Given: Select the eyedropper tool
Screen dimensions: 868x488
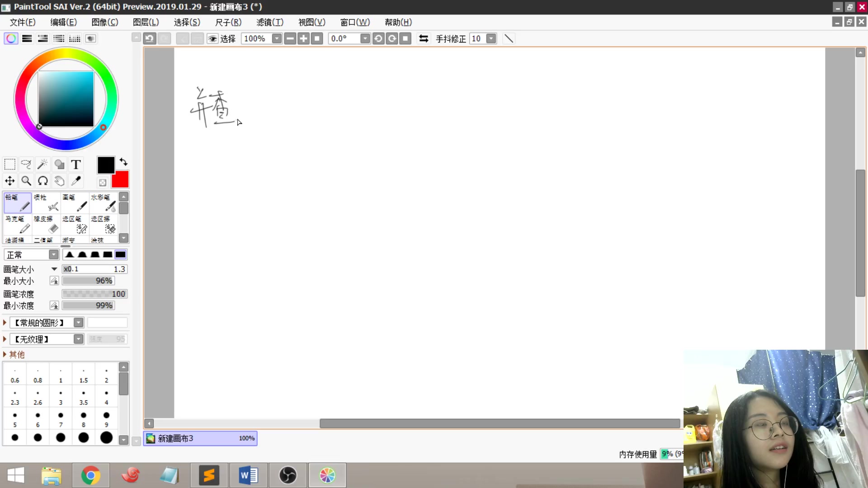Looking at the screenshot, I should point(76,181).
